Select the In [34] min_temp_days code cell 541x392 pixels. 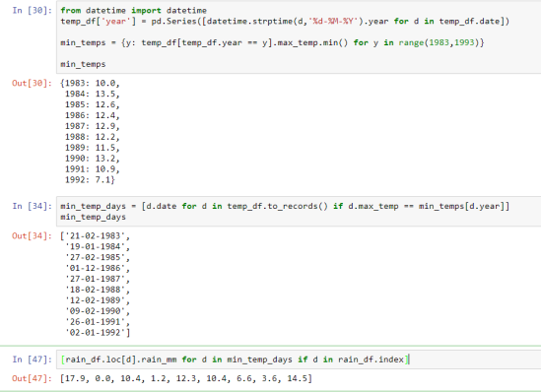(299, 212)
